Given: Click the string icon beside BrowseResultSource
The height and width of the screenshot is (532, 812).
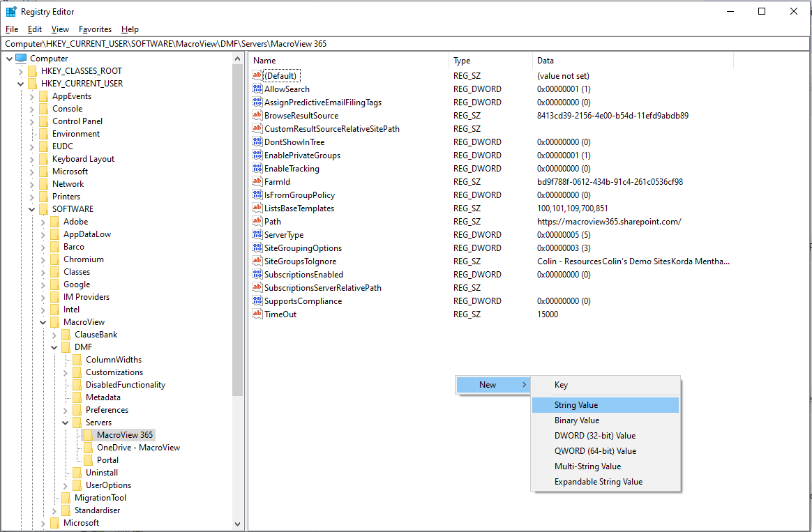Looking at the screenshot, I should point(257,116).
